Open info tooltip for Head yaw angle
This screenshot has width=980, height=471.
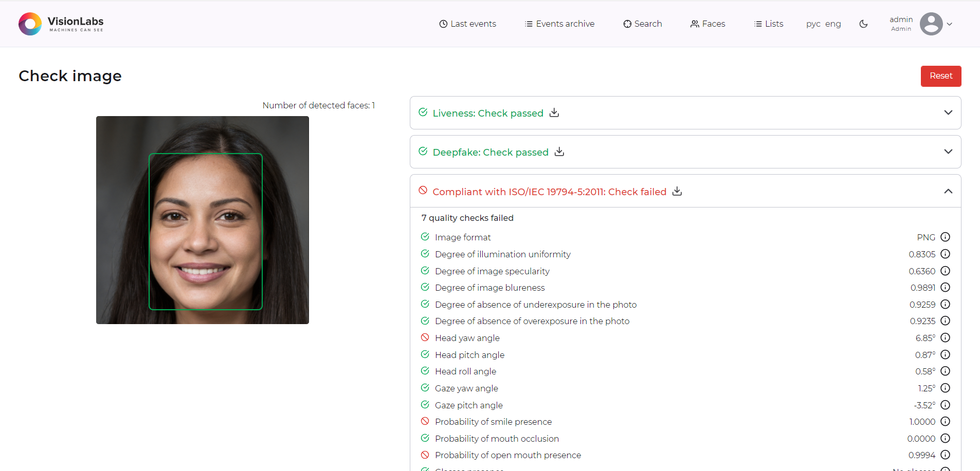point(946,337)
